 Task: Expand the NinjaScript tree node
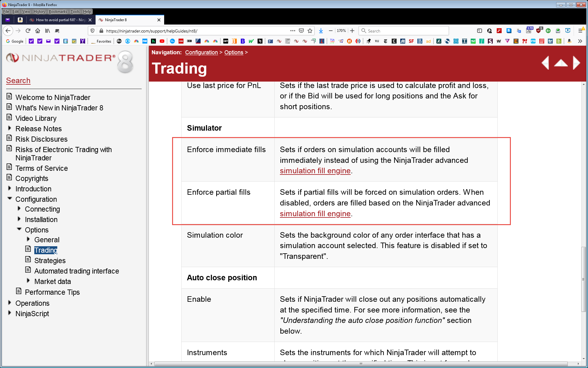(x=9, y=313)
